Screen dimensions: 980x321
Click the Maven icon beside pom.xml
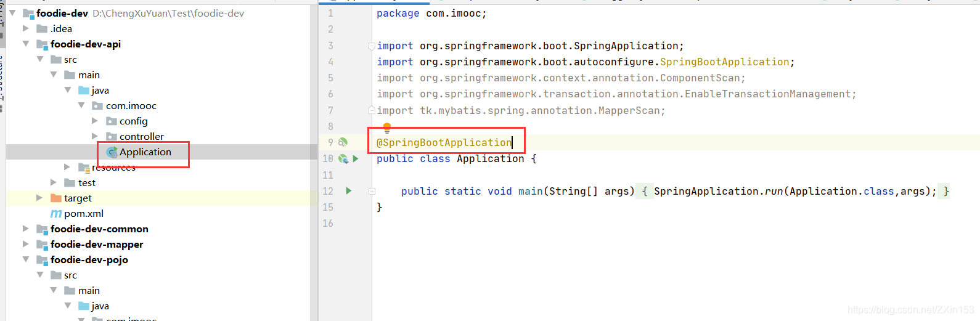[56, 214]
